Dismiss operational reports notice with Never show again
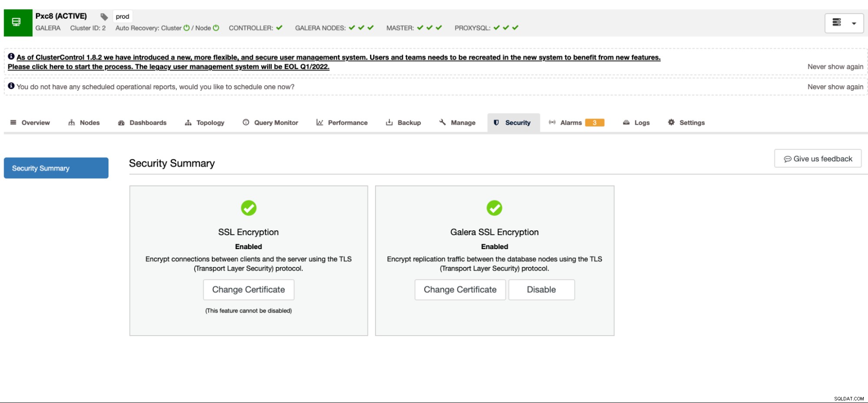Image resolution: width=868 pixels, height=403 pixels. pyautogui.click(x=835, y=87)
